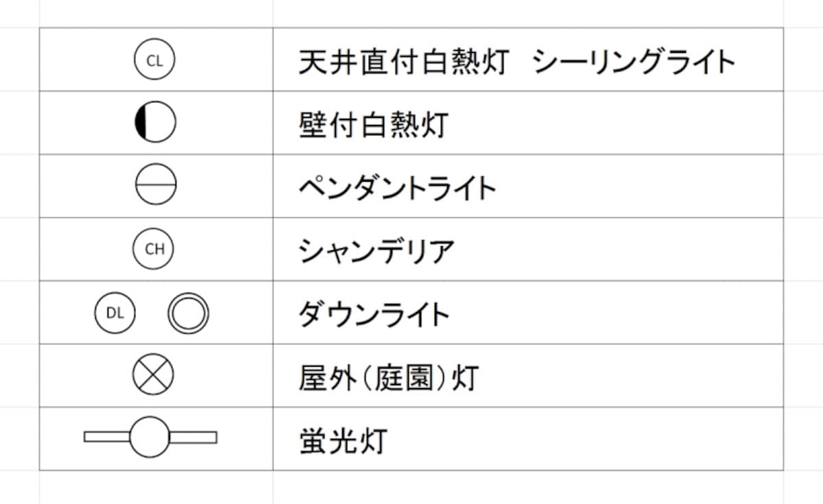Click the DL downlight symbol

pyautogui.click(x=115, y=313)
